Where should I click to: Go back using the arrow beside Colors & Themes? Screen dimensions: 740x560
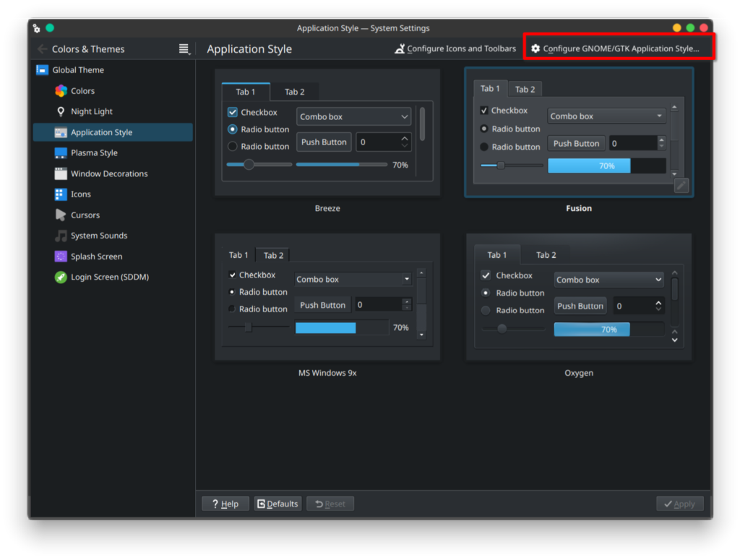pyautogui.click(x=42, y=49)
